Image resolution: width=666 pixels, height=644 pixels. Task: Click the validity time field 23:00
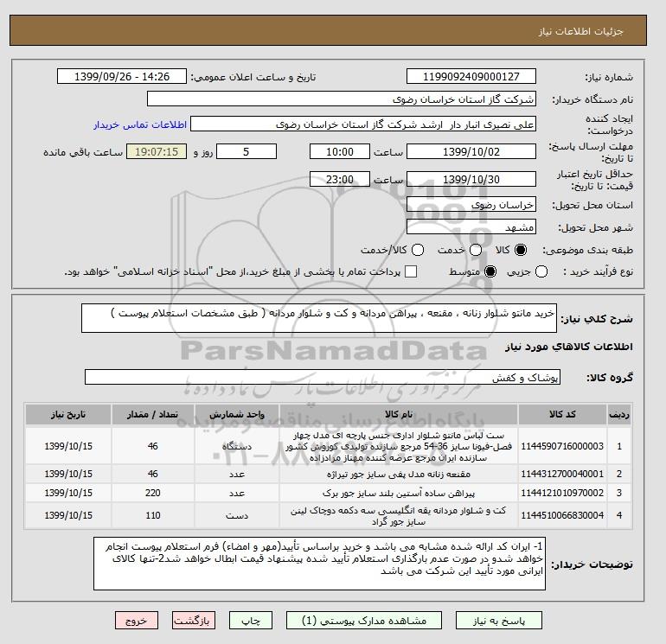pos(340,179)
